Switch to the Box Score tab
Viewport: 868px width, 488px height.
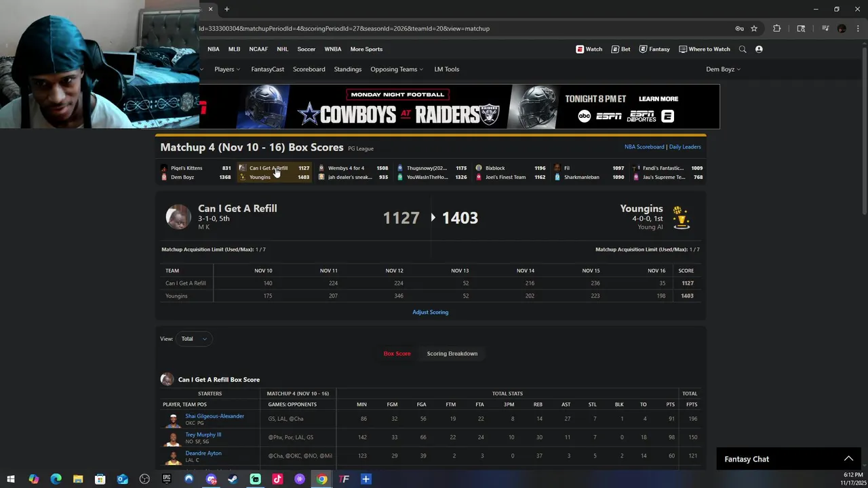point(397,353)
